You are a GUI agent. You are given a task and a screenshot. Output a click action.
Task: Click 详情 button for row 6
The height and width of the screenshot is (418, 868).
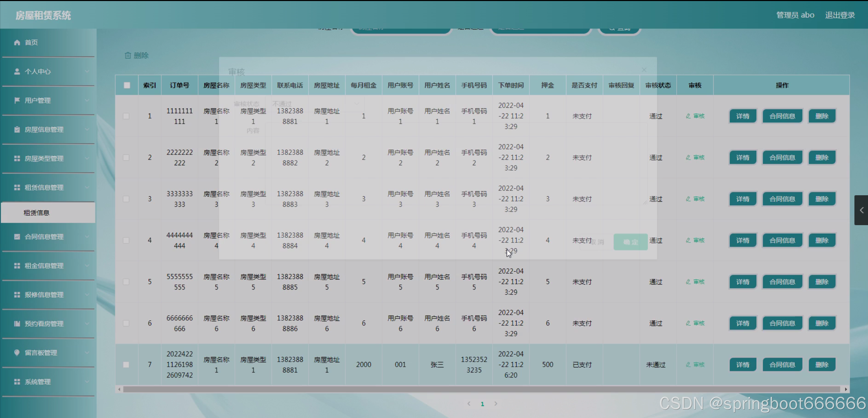coord(743,323)
